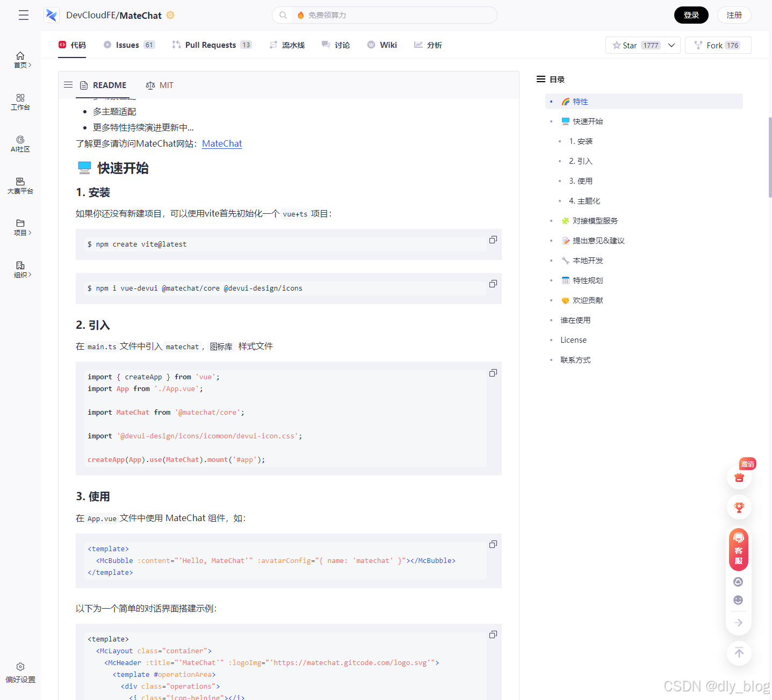The height and width of the screenshot is (700, 772).
Task: Click the back-to-top arrow button
Action: pyautogui.click(x=739, y=653)
